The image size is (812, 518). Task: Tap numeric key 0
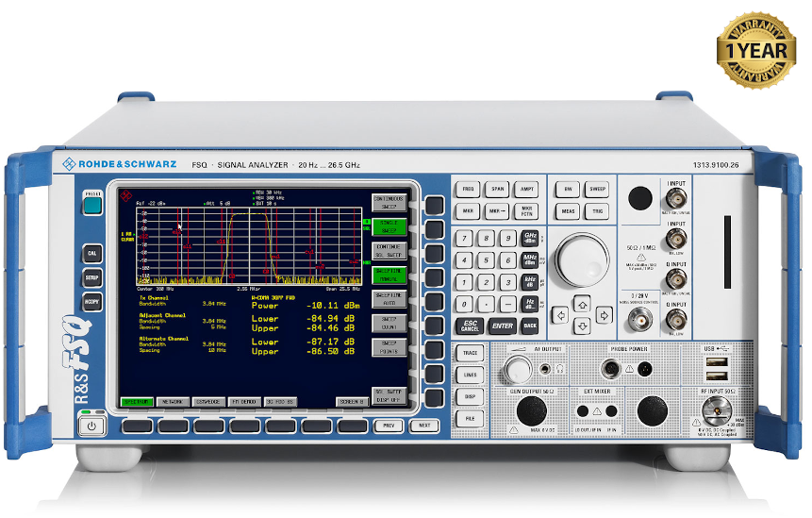(x=464, y=304)
